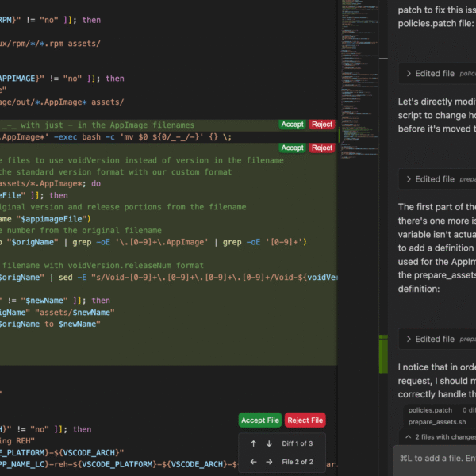Click the 'mv $0' find exec line
Viewport: 476px width, 476px height.
(116, 137)
